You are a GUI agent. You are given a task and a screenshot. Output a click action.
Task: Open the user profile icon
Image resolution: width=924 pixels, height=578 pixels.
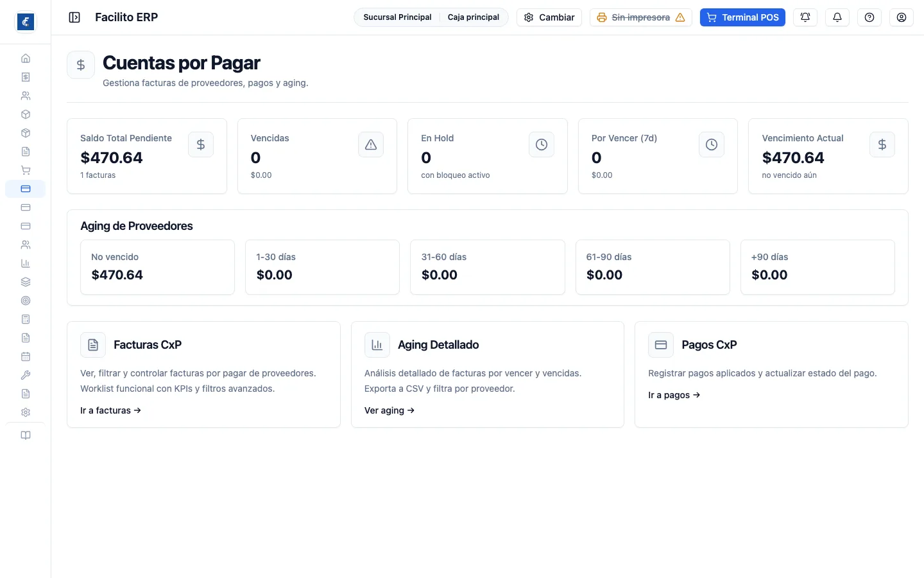tap(902, 17)
